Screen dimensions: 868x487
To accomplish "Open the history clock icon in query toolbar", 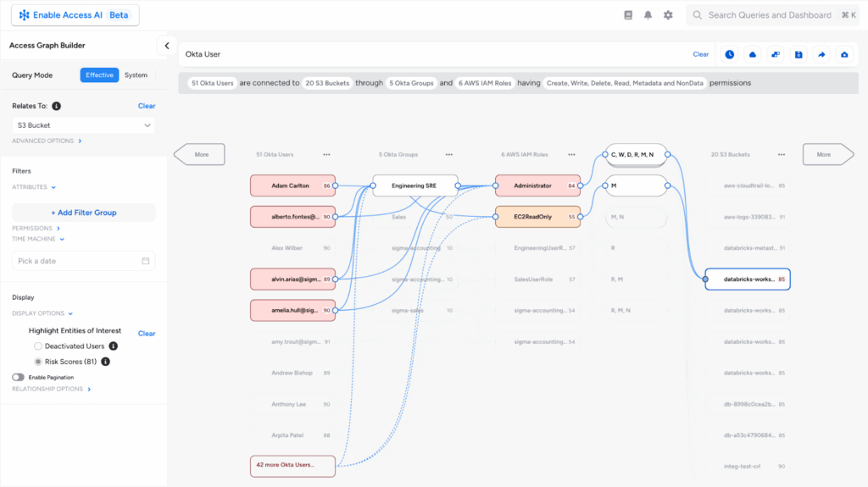I will tap(729, 54).
